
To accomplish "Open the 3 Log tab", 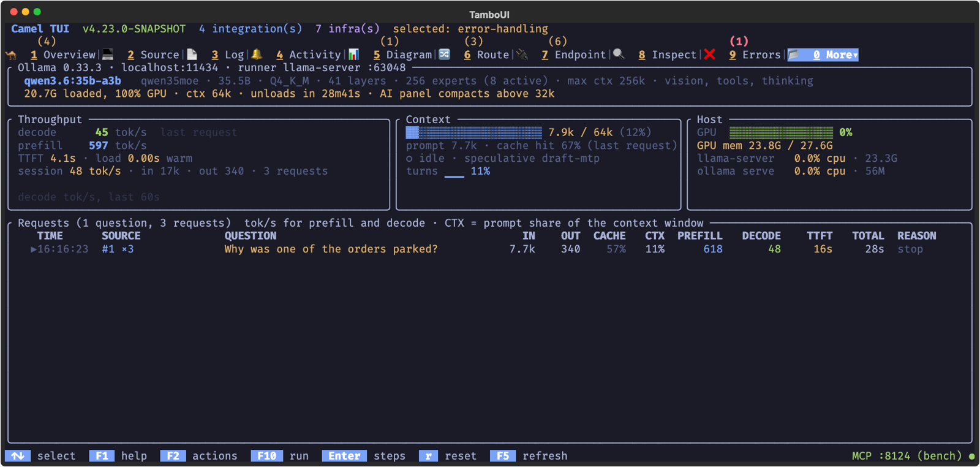I will (228, 55).
